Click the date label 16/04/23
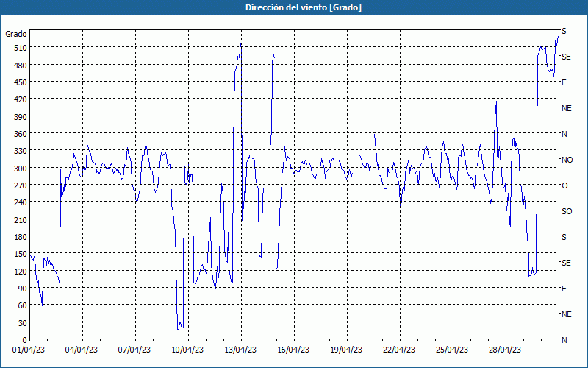The width and height of the screenshot is (588, 368). 293,350
